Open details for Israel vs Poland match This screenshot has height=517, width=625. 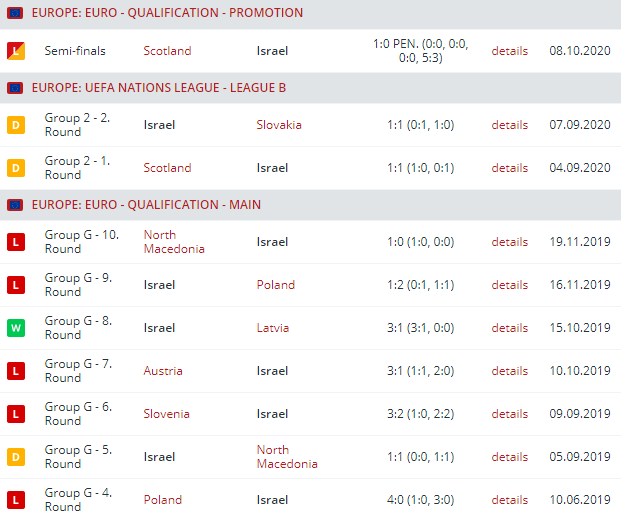click(509, 285)
